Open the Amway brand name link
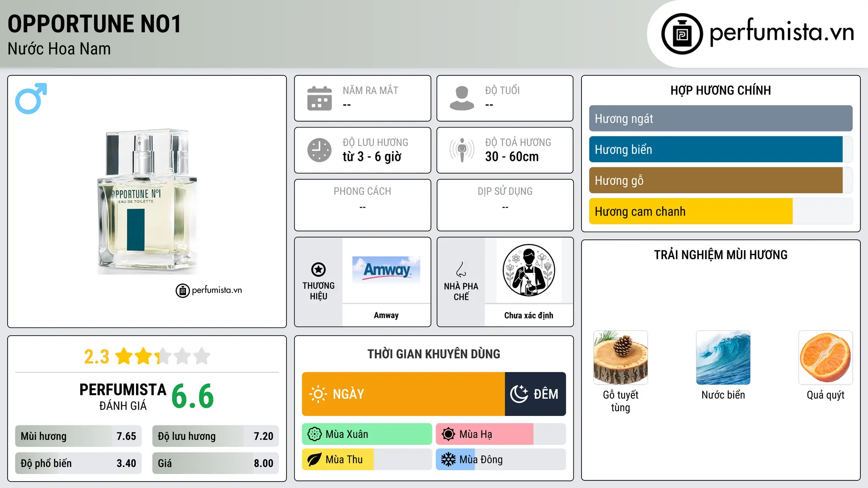Screen dimensions: 868x488 pyautogui.click(x=386, y=315)
